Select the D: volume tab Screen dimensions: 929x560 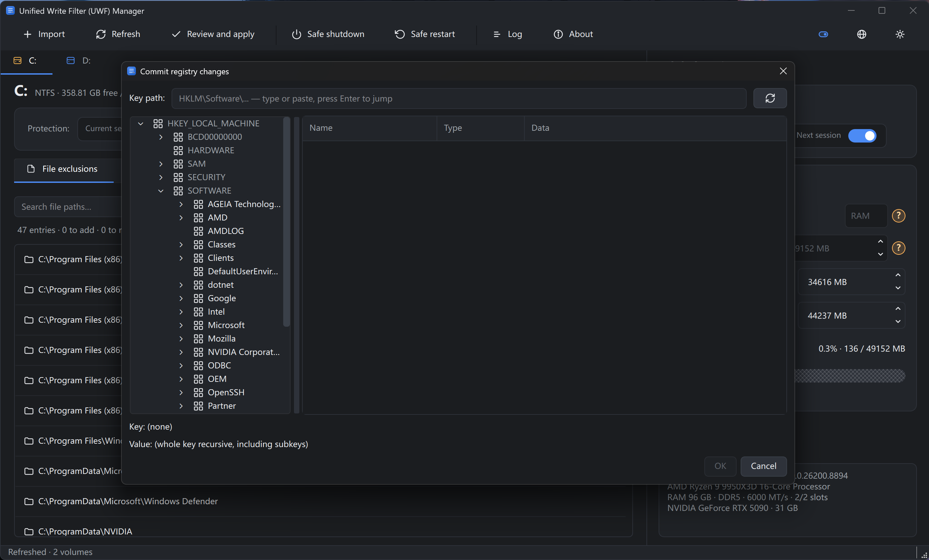tap(79, 61)
